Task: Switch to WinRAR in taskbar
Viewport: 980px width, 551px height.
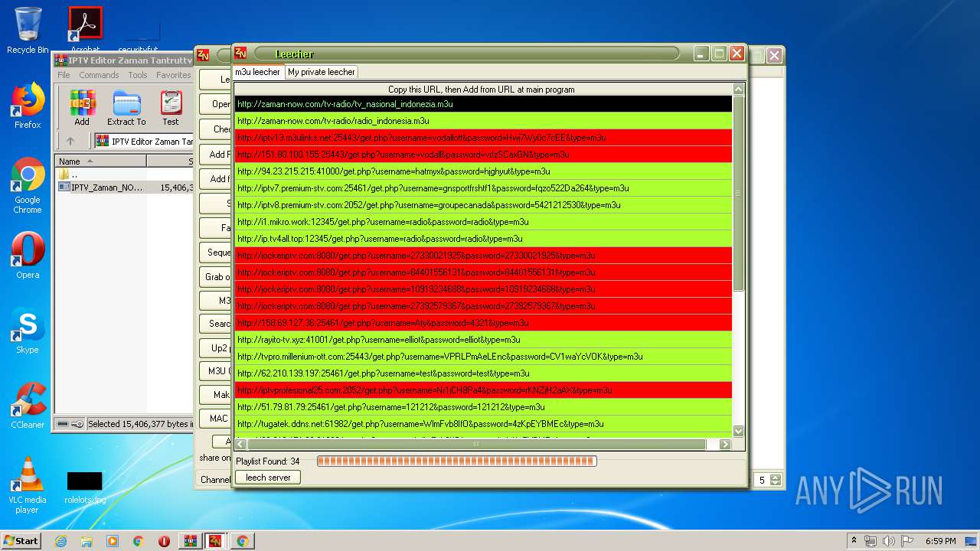Action: coord(190,541)
